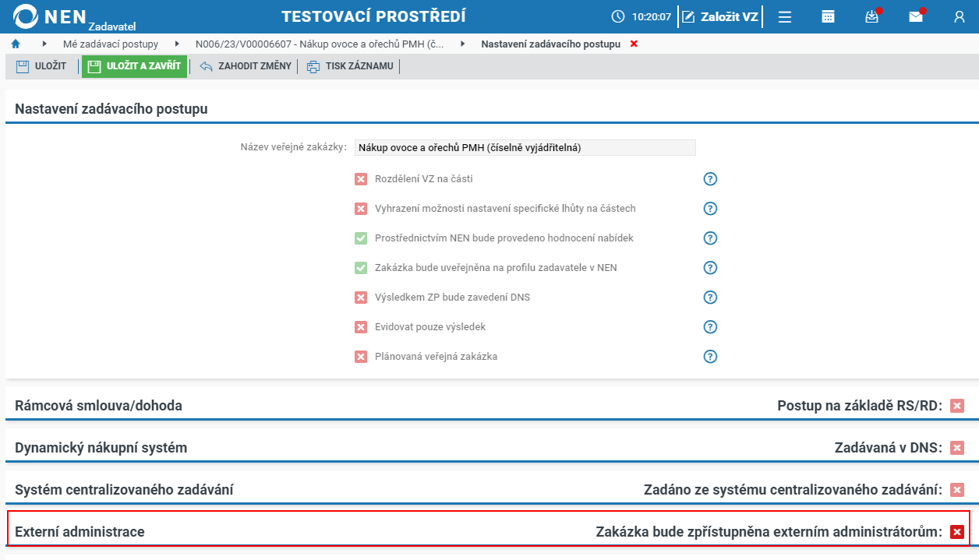Show help for Vyhrazení možnosti nastavení specifické lhůty

[710, 209]
